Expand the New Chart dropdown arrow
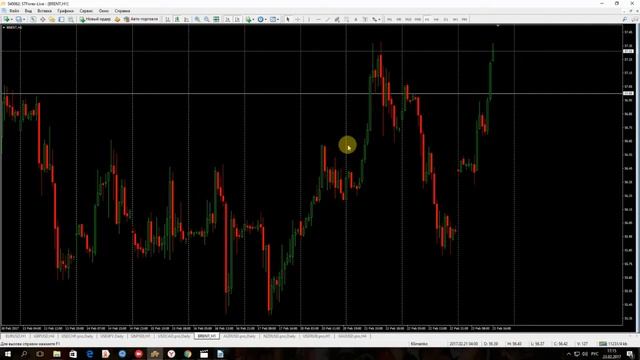Screen dimensions: 640x360 tap(11, 19)
